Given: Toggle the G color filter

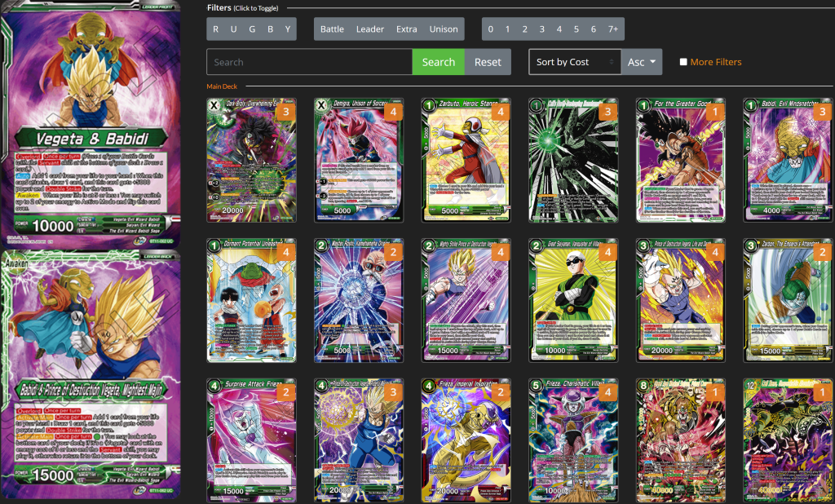Looking at the screenshot, I should coord(252,29).
